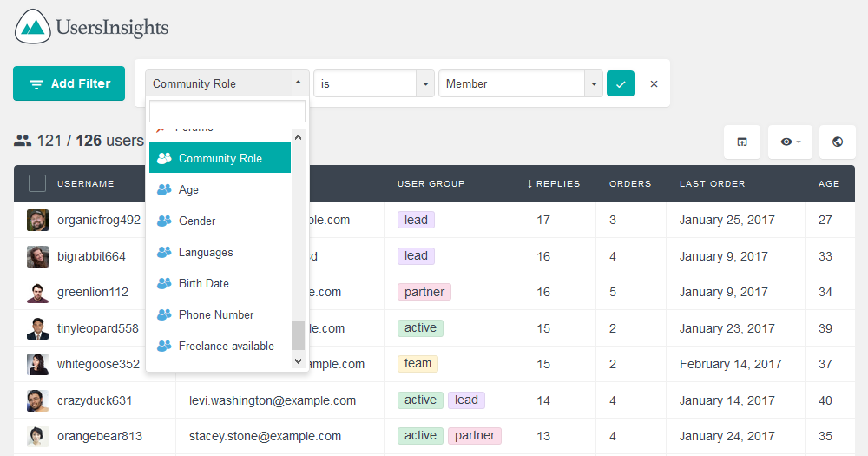The image size is (868, 456).
Task: Click the lead tag for organicfrog492
Action: tap(416, 220)
